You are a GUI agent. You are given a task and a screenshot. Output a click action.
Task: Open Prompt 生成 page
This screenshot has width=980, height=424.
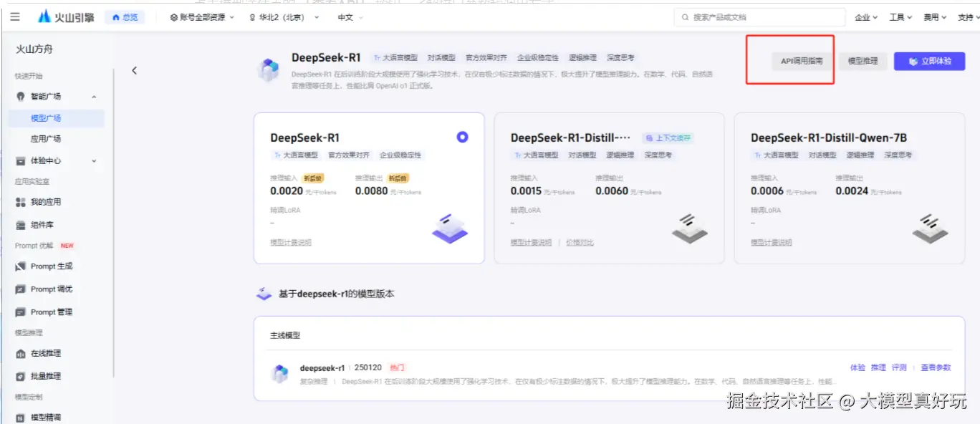coord(52,266)
